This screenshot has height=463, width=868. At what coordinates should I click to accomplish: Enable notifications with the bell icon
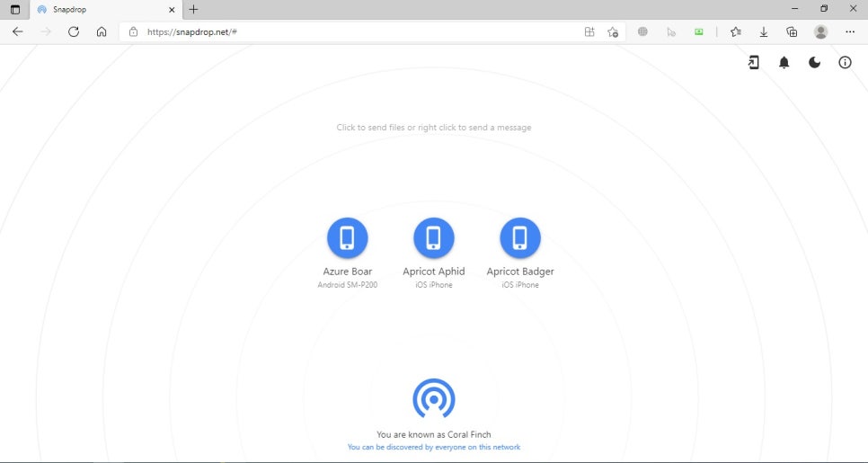(784, 63)
